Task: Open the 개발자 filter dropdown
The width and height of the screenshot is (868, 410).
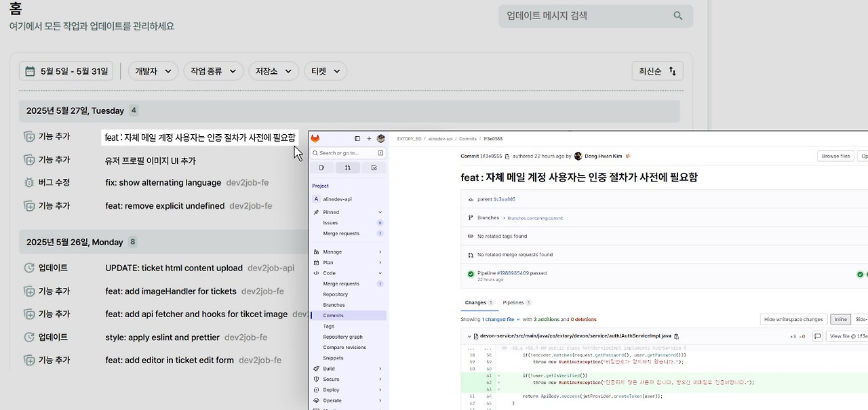Action: tap(153, 70)
